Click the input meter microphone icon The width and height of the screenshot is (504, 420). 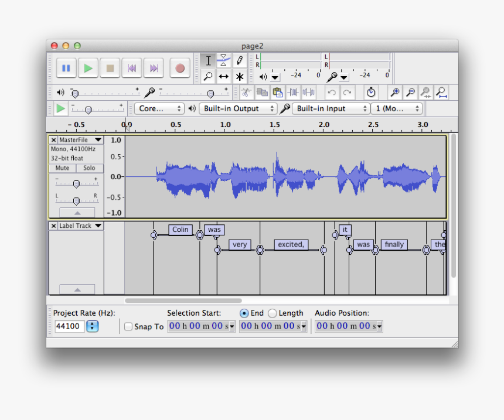click(x=332, y=77)
